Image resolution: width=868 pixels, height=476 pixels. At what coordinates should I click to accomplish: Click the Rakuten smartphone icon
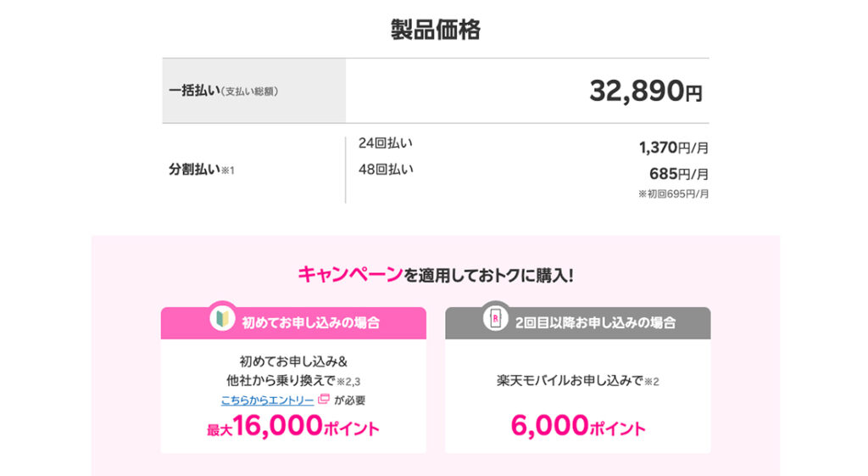point(495,317)
